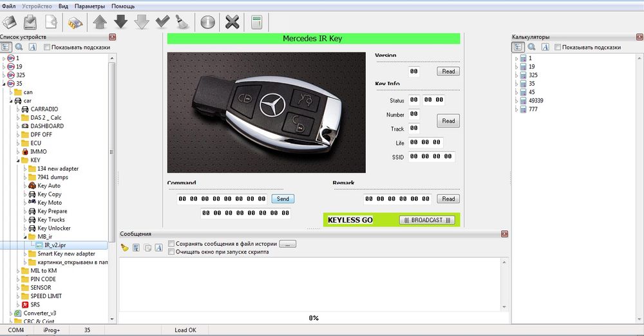Click the open book toolbar icon
The height and width of the screenshot is (336, 644).
9,22
